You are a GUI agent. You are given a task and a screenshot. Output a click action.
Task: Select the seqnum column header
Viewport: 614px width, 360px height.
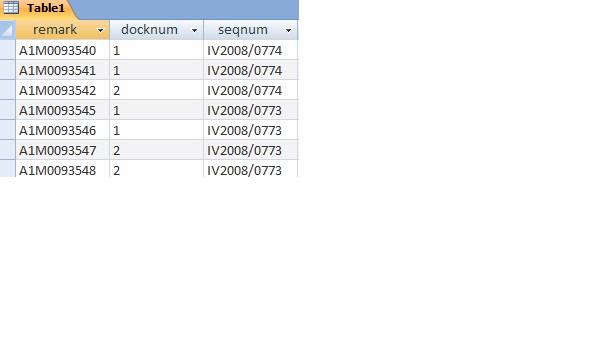251,30
